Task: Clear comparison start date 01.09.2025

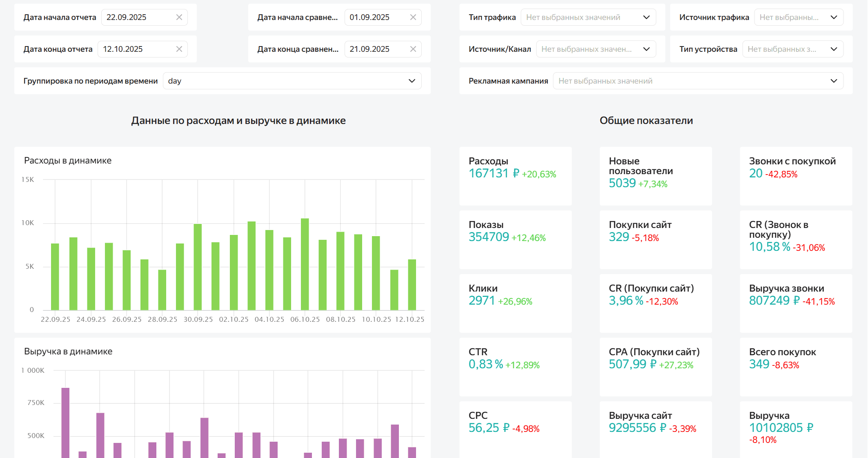Action: [413, 17]
